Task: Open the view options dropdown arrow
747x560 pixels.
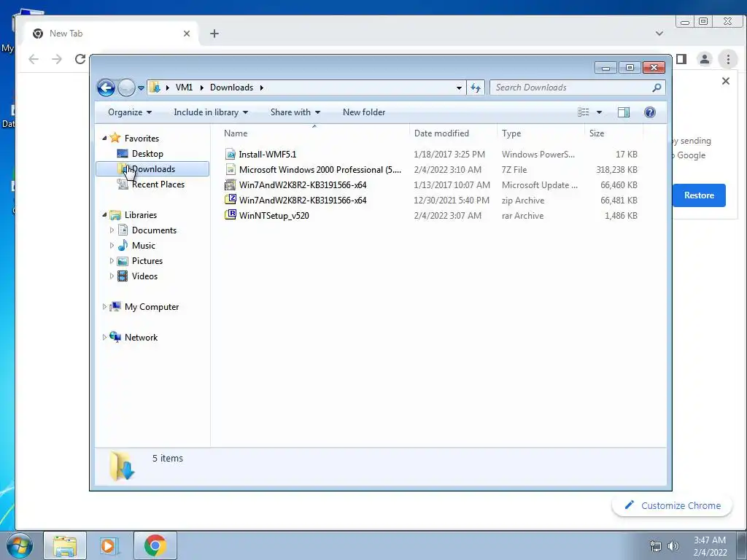Action: (600, 112)
